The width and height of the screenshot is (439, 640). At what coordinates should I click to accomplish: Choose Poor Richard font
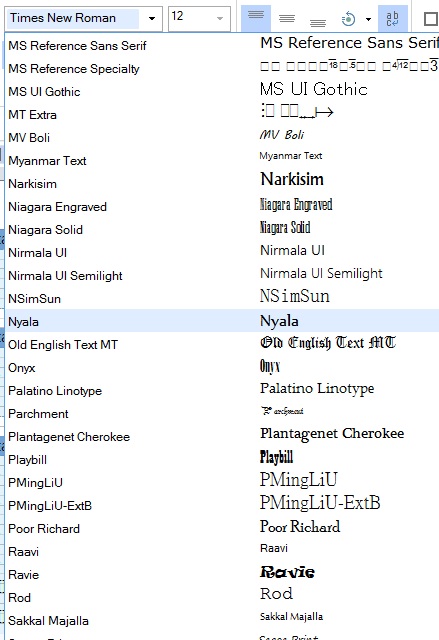coord(222,528)
